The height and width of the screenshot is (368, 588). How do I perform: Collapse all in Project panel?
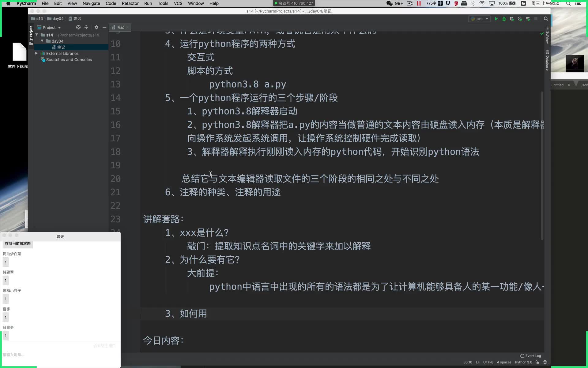point(86,27)
